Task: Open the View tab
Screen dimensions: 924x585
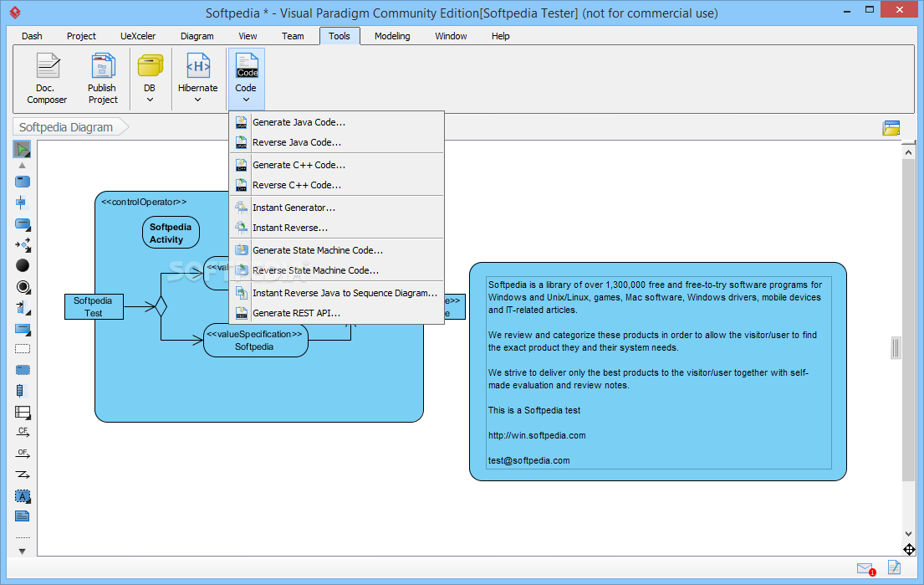Action: [x=248, y=36]
